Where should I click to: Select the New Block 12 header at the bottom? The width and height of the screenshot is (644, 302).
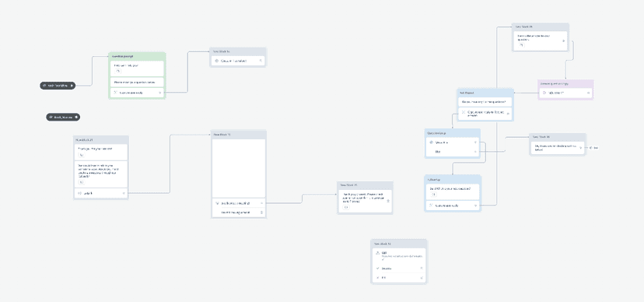pyautogui.click(x=399, y=244)
